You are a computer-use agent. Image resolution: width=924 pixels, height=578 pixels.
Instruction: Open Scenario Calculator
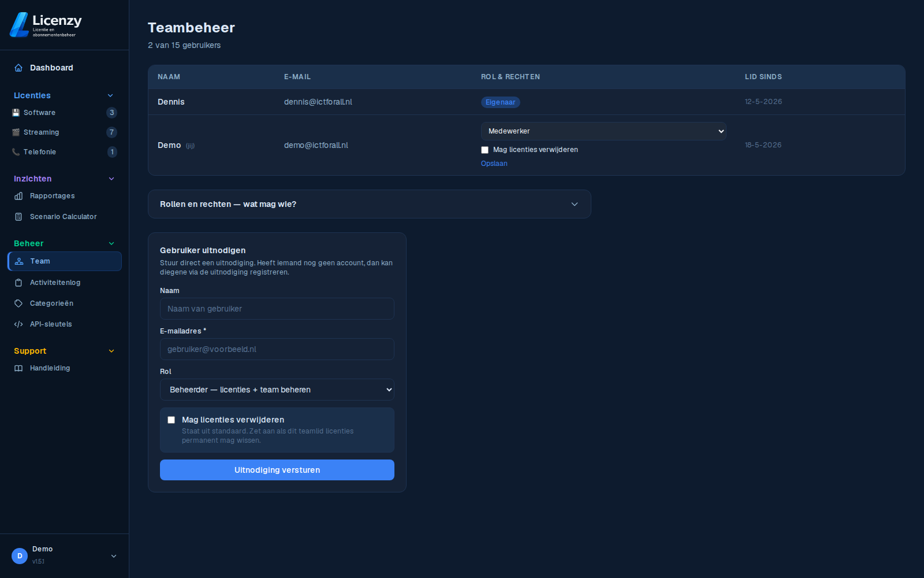[65, 217]
